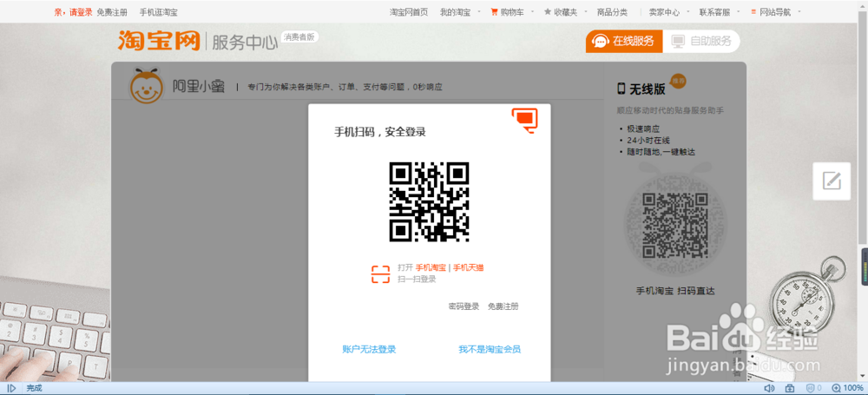Screen dimensions: 868x395
Task: Open 网站导航 in the top bar
Action: tap(775, 12)
